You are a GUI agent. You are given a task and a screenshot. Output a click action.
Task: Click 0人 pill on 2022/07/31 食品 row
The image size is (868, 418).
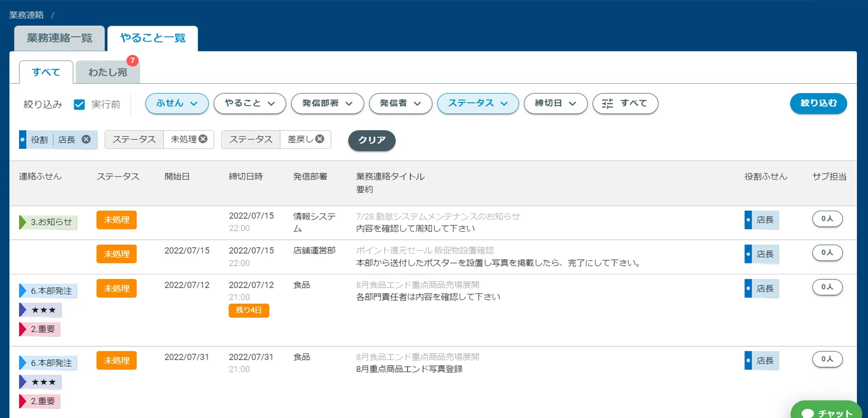tap(827, 359)
